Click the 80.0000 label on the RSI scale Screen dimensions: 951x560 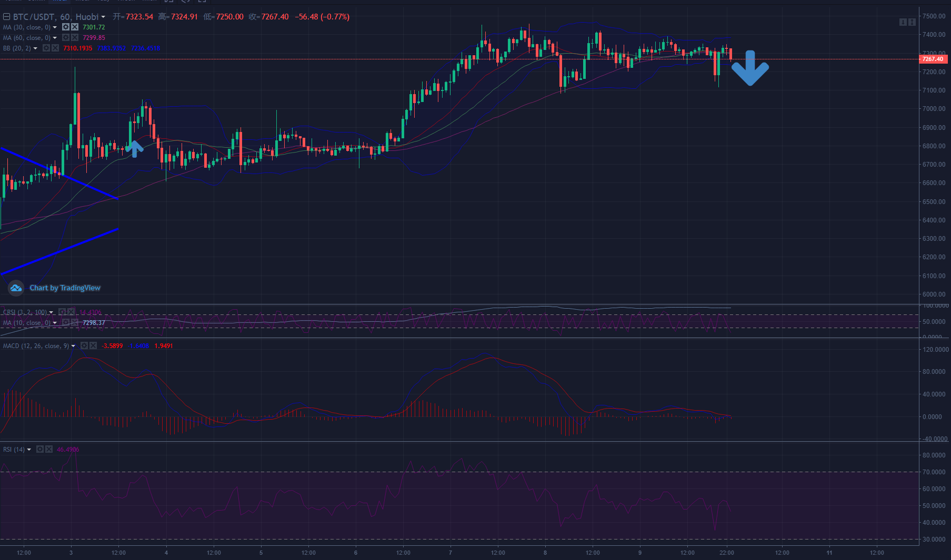click(x=934, y=455)
